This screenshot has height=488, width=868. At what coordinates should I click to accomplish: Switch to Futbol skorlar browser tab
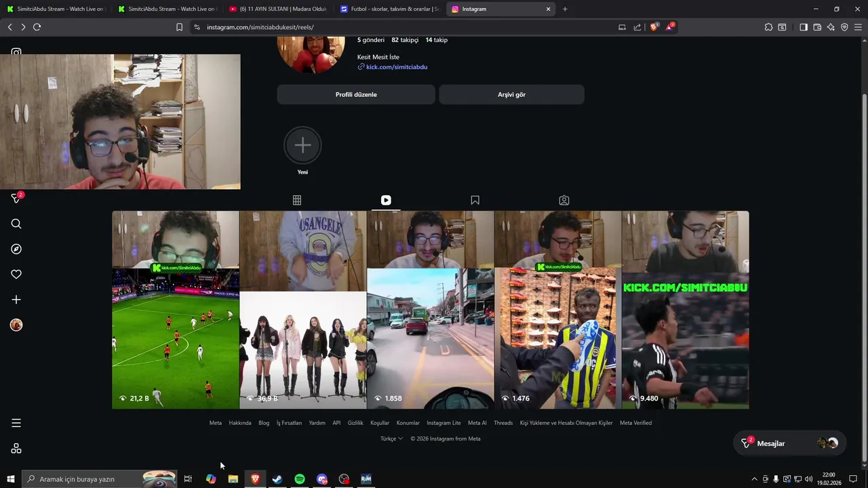click(389, 9)
